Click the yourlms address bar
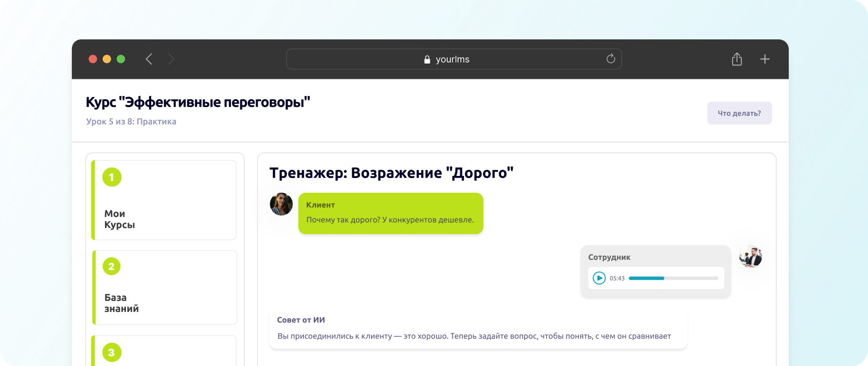868x366 pixels. pos(453,59)
